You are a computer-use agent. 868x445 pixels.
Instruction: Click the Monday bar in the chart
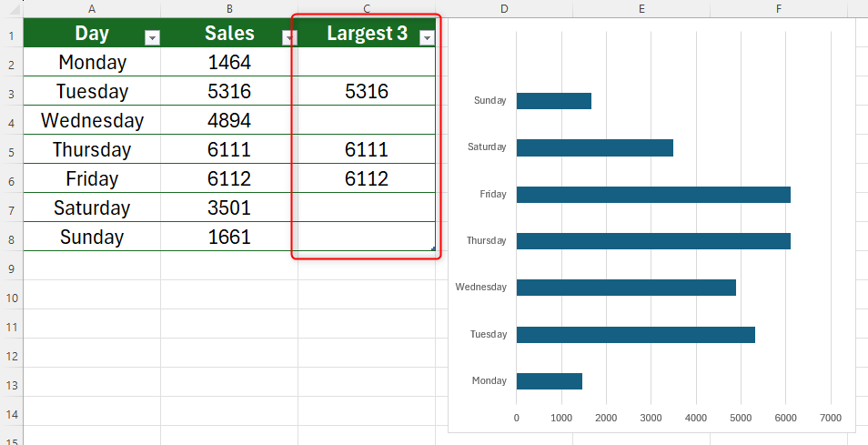pos(549,381)
